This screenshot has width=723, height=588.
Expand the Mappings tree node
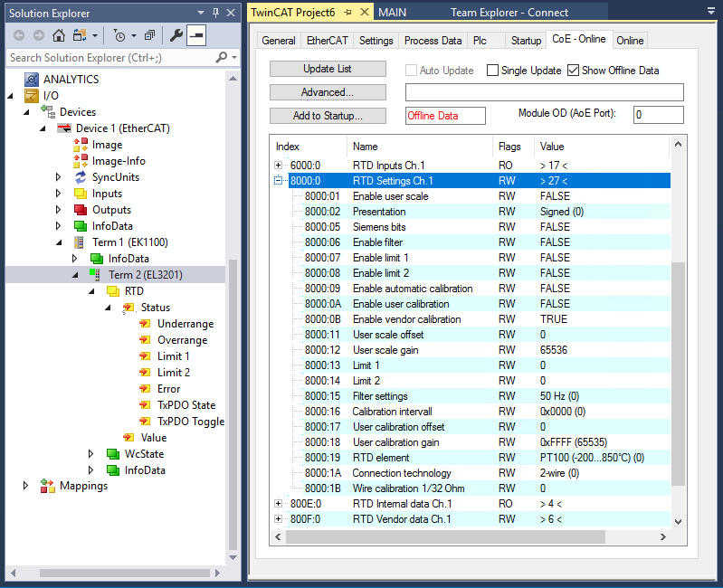(25, 486)
